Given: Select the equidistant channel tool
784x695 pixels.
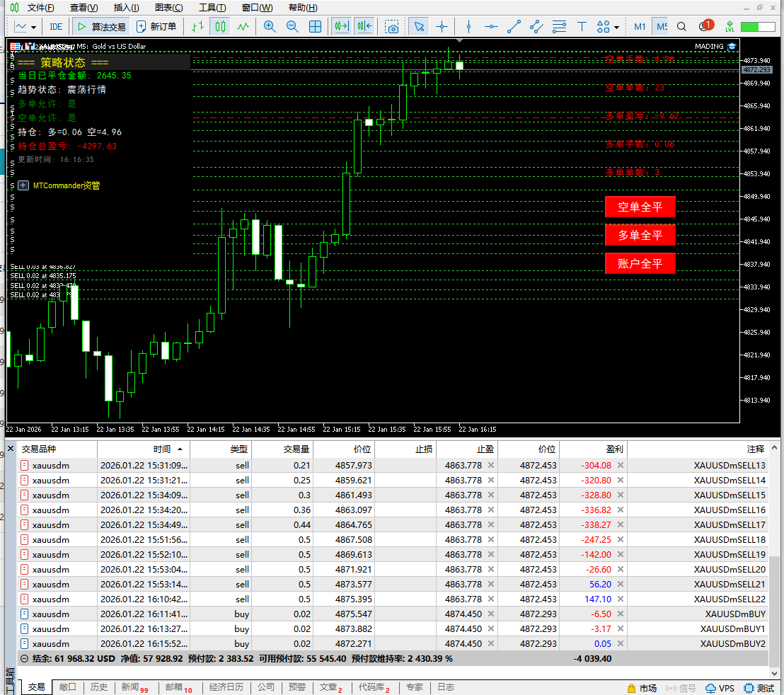Looking at the screenshot, I should pos(536,26).
